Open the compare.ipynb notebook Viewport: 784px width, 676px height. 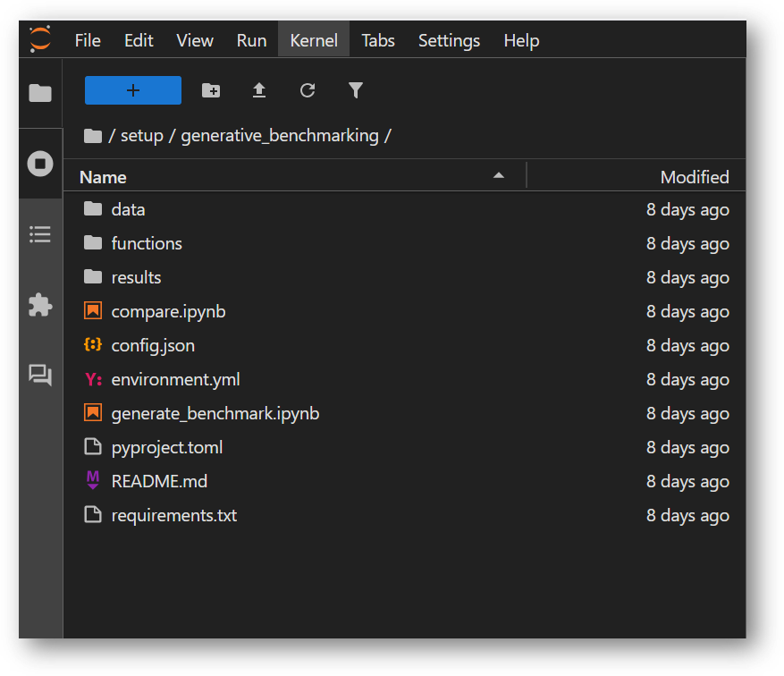point(168,311)
